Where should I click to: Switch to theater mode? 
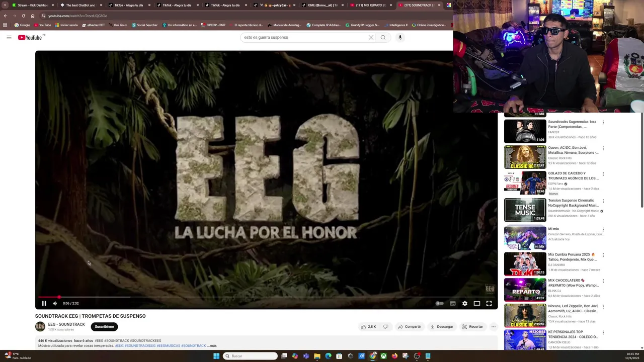(x=477, y=303)
